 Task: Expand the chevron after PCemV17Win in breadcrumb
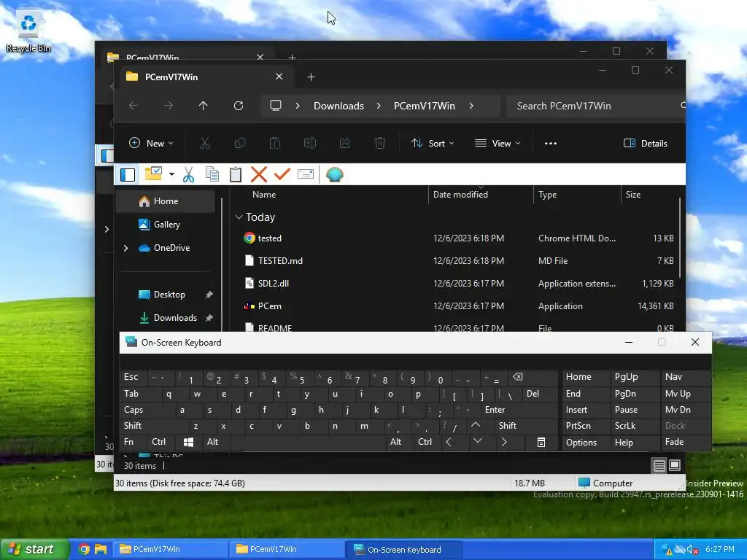point(471,106)
